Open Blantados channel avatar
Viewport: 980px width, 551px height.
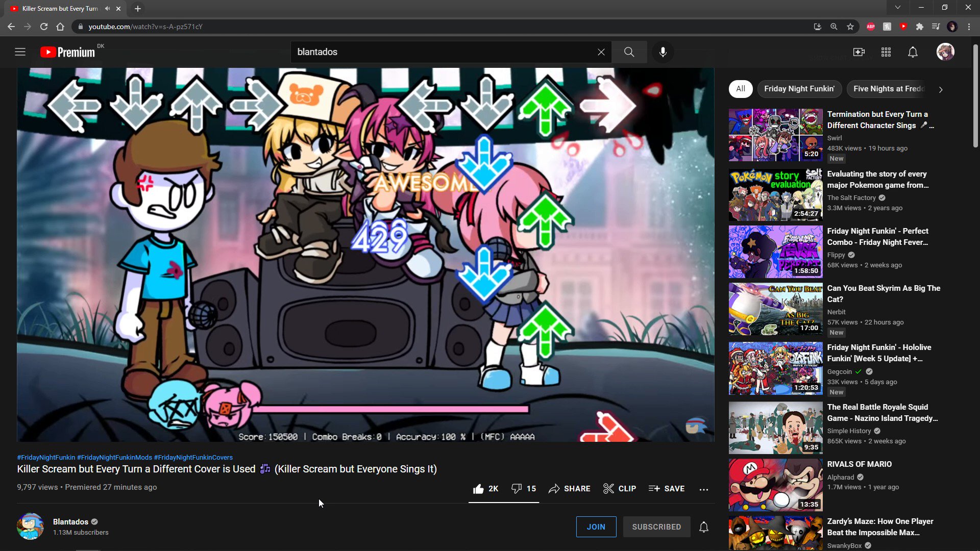point(30,527)
